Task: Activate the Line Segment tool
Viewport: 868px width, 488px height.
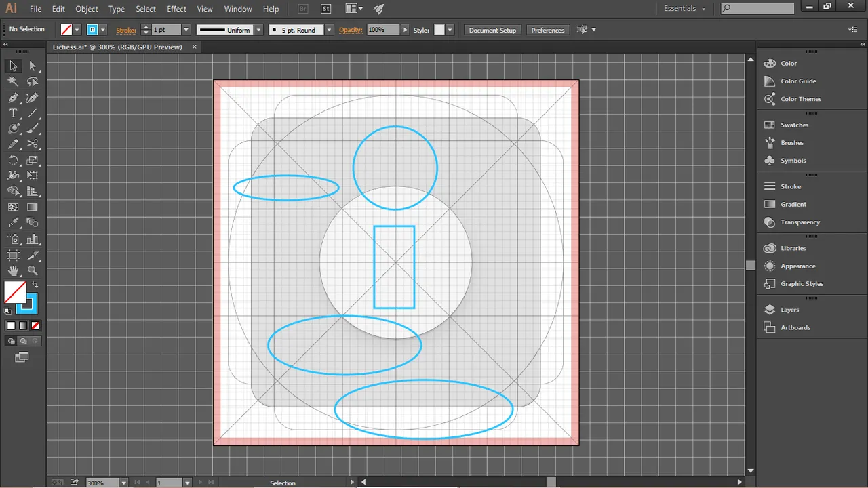Action: click(33, 113)
